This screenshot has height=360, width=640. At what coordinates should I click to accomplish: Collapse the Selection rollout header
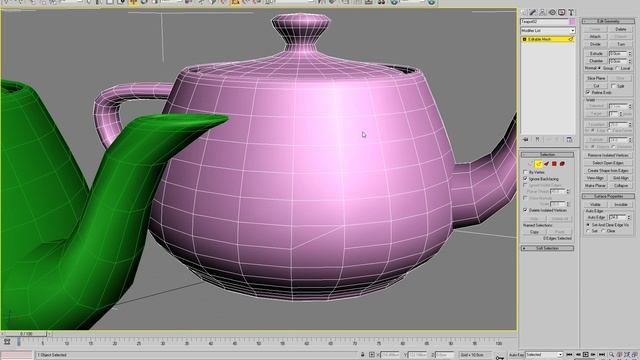click(547, 155)
